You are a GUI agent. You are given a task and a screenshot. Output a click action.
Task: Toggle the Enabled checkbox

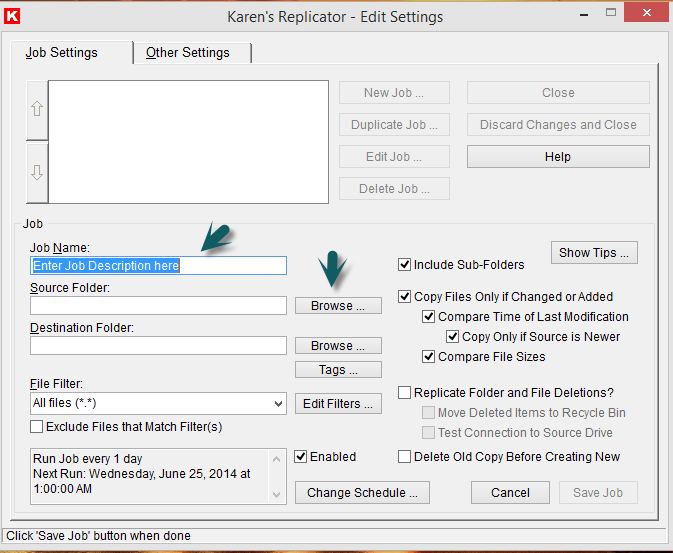[x=300, y=457]
